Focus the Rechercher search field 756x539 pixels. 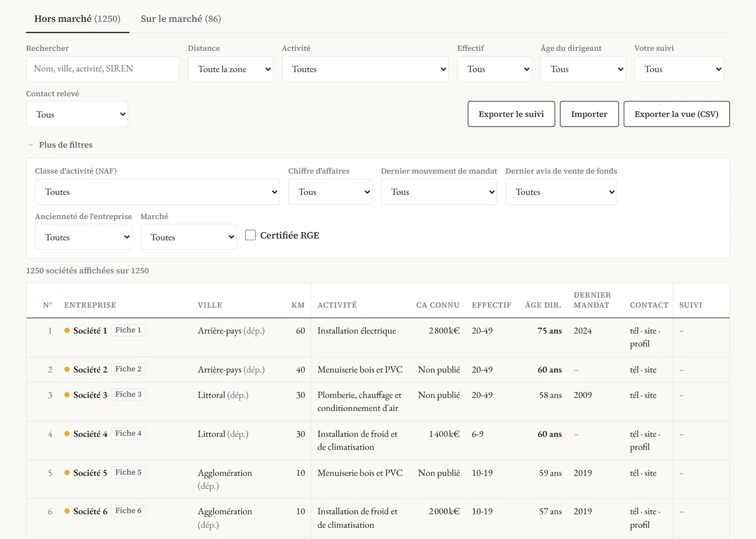click(103, 69)
